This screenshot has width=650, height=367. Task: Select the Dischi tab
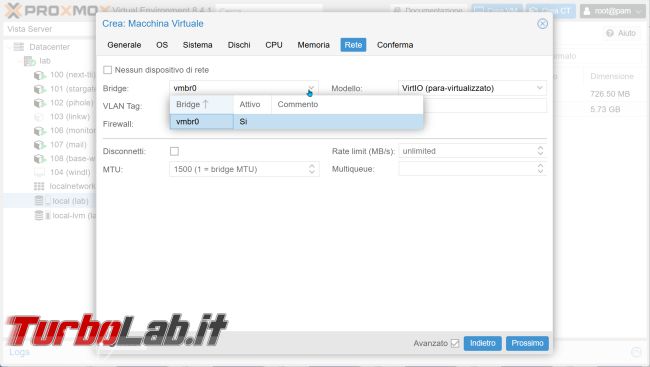(239, 45)
